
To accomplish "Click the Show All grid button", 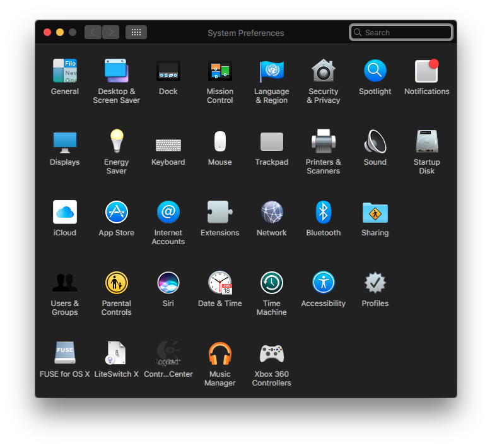I will point(136,32).
